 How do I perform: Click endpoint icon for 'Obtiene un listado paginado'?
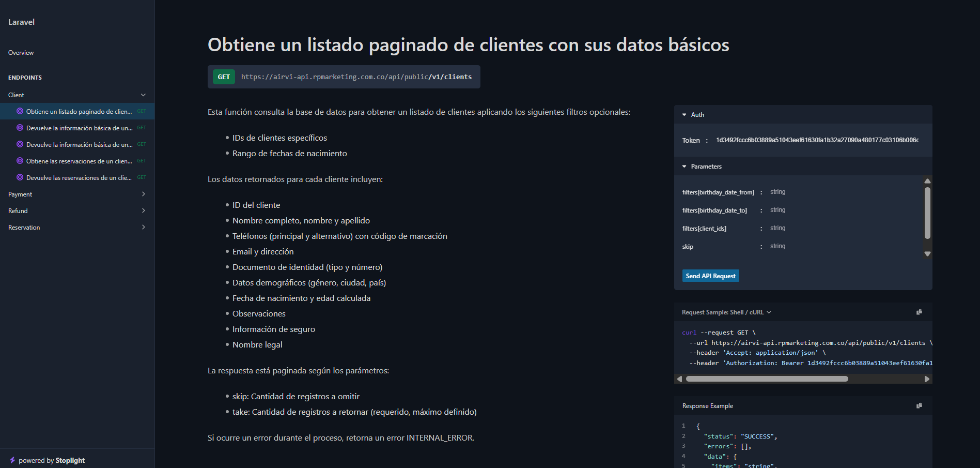point(20,111)
